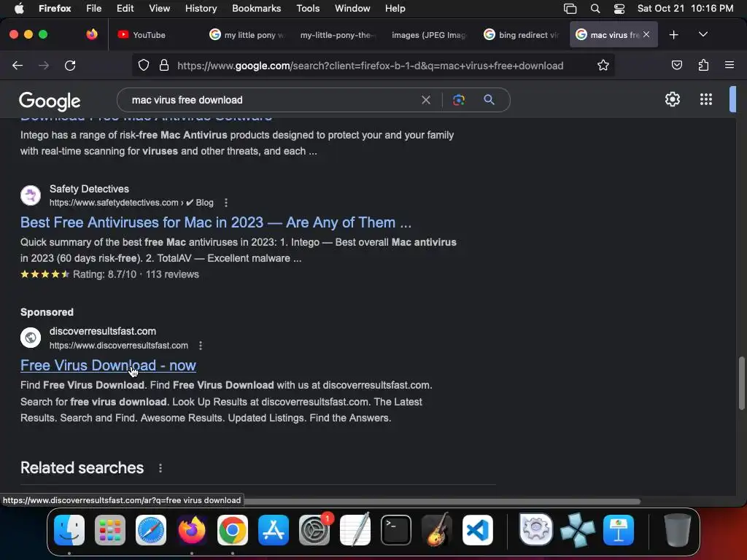The width and height of the screenshot is (747, 560).
Task: Switch to the bing redirect virus tab
Action: tap(521, 35)
